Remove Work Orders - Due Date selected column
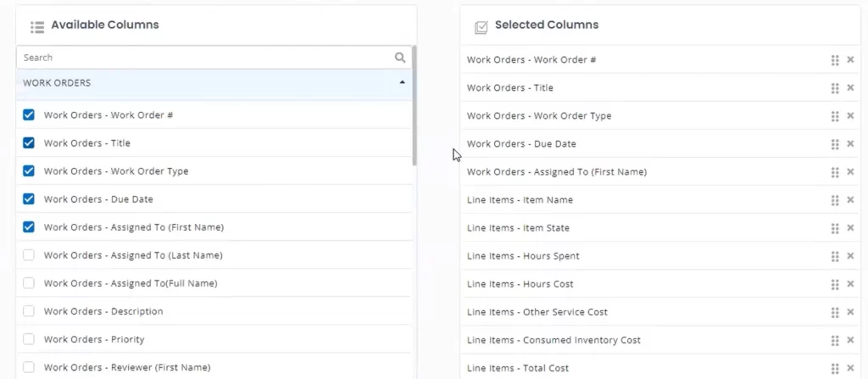This screenshot has width=868, height=379. pos(850,143)
